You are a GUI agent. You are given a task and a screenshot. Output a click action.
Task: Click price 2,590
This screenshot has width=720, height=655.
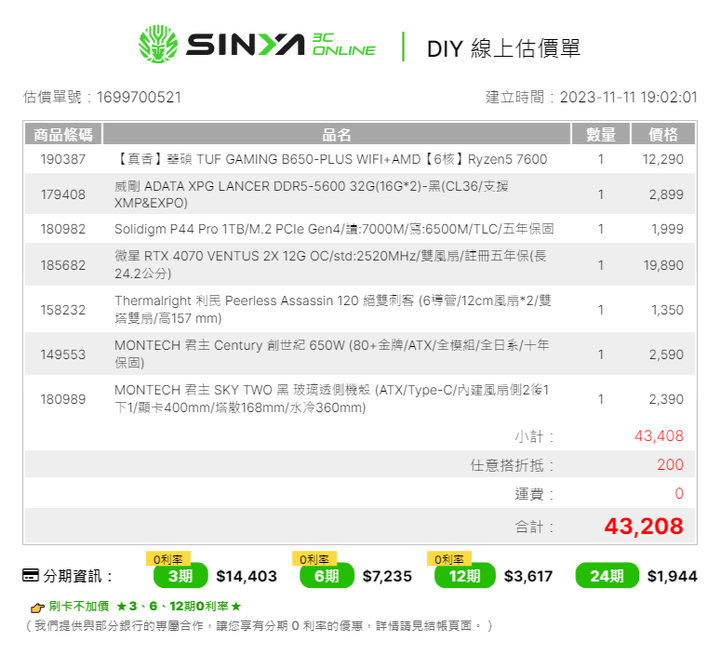pyautogui.click(x=666, y=354)
